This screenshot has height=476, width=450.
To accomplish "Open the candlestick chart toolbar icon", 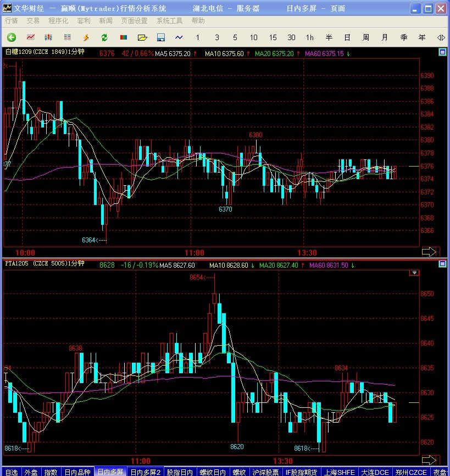I will [48, 37].
